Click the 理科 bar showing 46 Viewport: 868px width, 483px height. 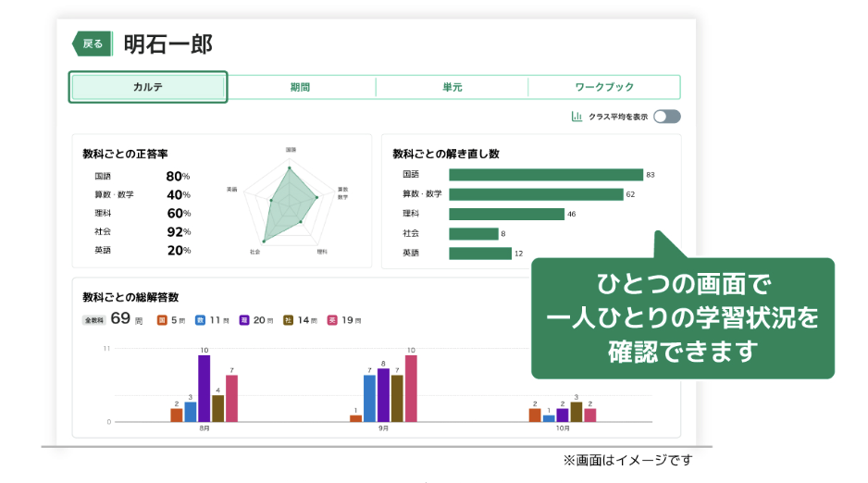pyautogui.click(x=506, y=214)
